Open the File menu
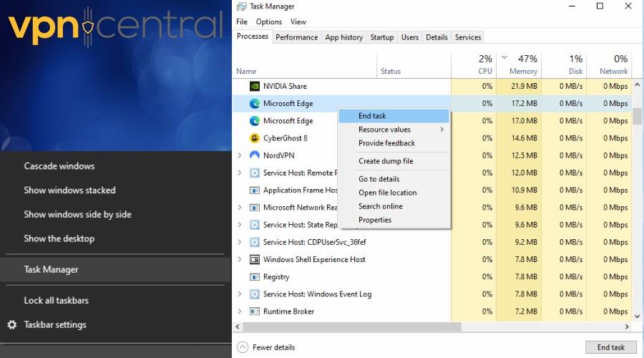Image resolution: width=644 pixels, height=358 pixels. click(242, 21)
